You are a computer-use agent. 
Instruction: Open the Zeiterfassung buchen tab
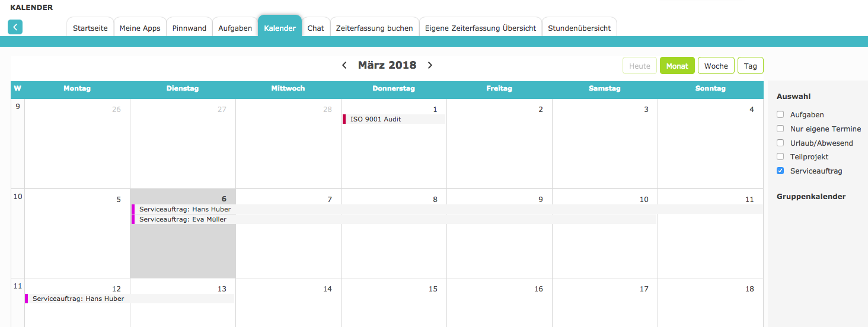(x=374, y=28)
